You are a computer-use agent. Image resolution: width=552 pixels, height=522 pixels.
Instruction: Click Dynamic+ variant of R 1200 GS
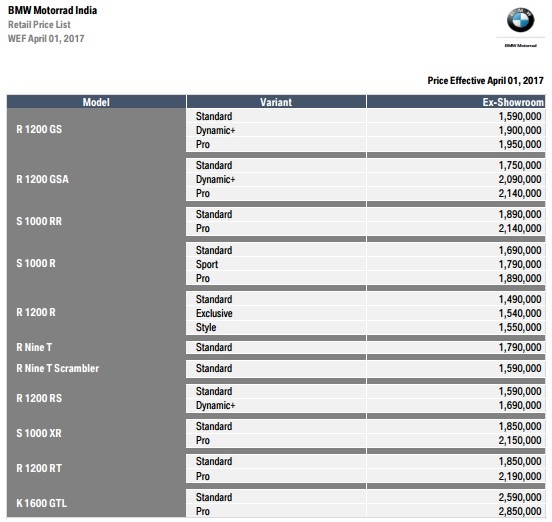215,130
